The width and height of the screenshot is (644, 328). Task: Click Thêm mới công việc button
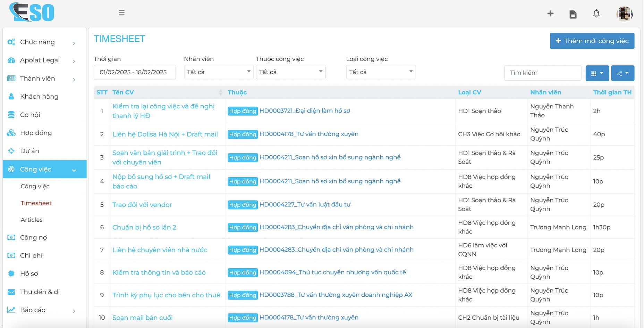click(x=592, y=41)
